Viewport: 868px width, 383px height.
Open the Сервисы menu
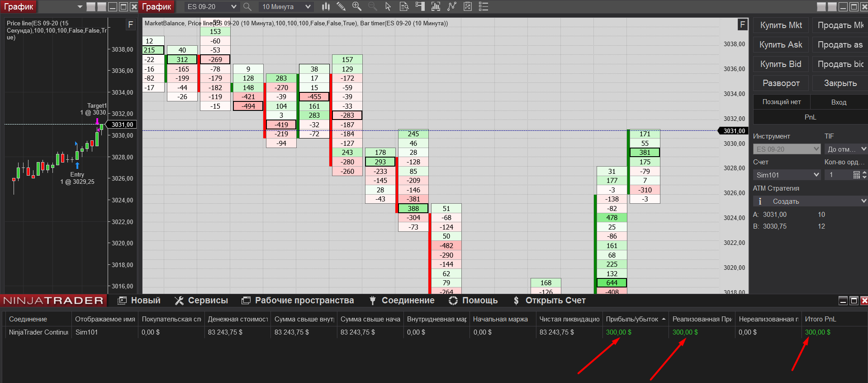(202, 301)
